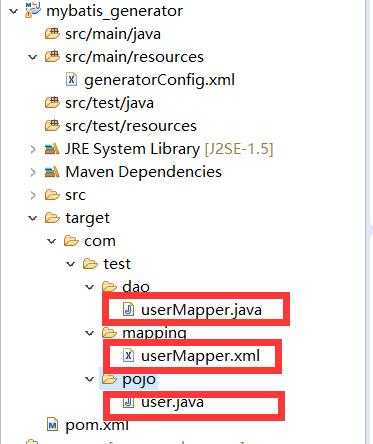This screenshot has width=373, height=444.
Task: Select src/main/java label
Action: click(x=113, y=34)
